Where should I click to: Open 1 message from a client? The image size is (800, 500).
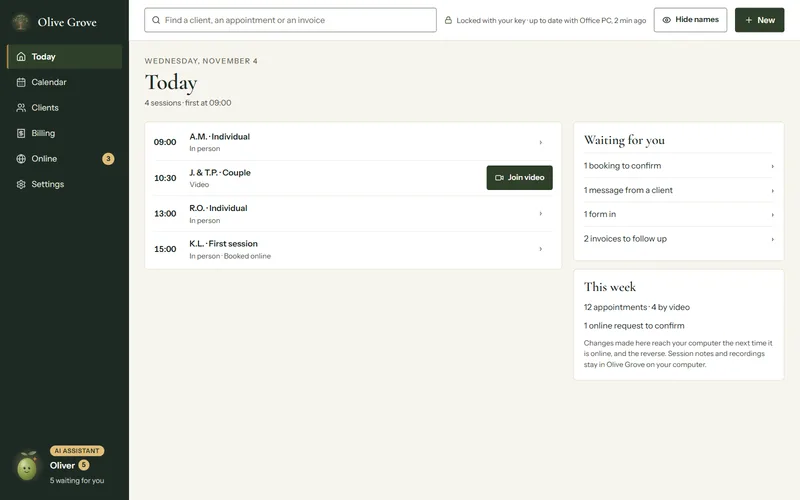[679, 190]
